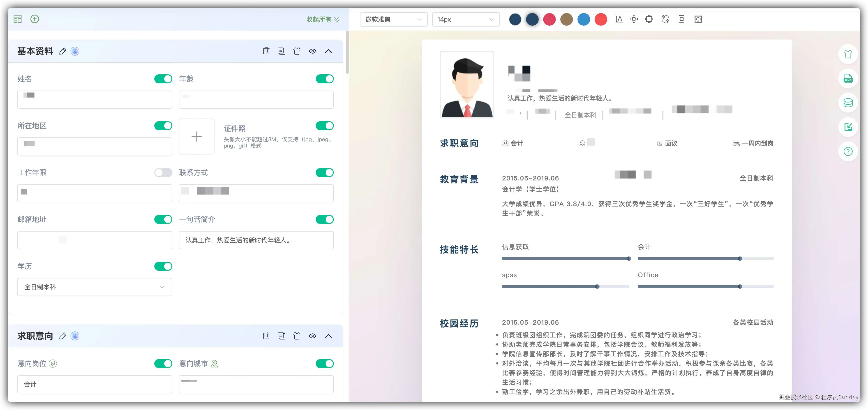Turn off the 姓名 toggle switch
This screenshot has height=410, width=868.
(x=163, y=79)
